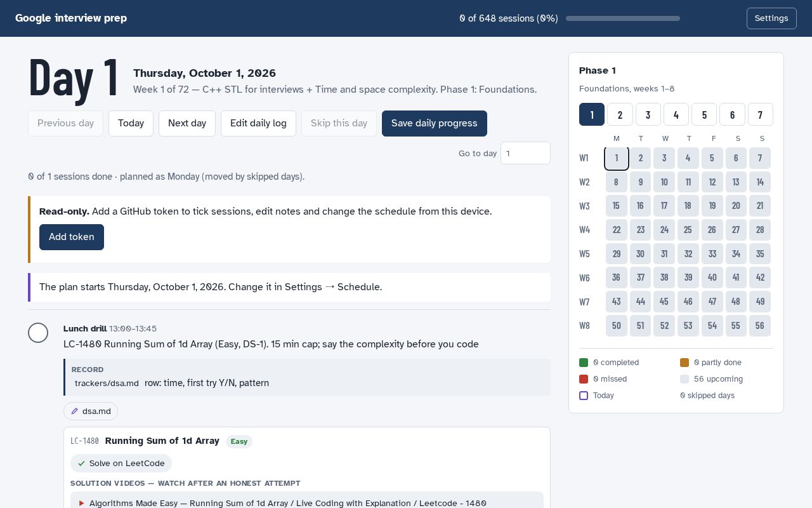Click 'trackers/dsa.md' in the record box
Viewport: 812px width, 508px height.
(x=107, y=384)
